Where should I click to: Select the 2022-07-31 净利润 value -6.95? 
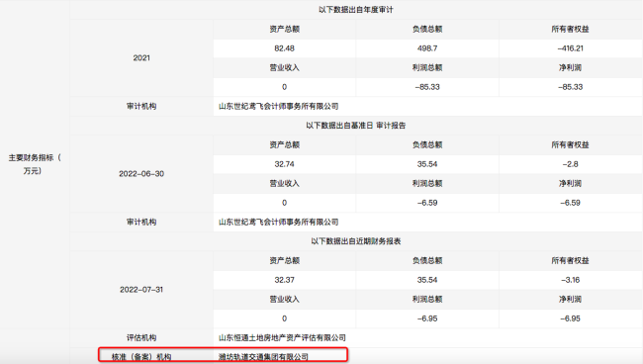[570, 318]
